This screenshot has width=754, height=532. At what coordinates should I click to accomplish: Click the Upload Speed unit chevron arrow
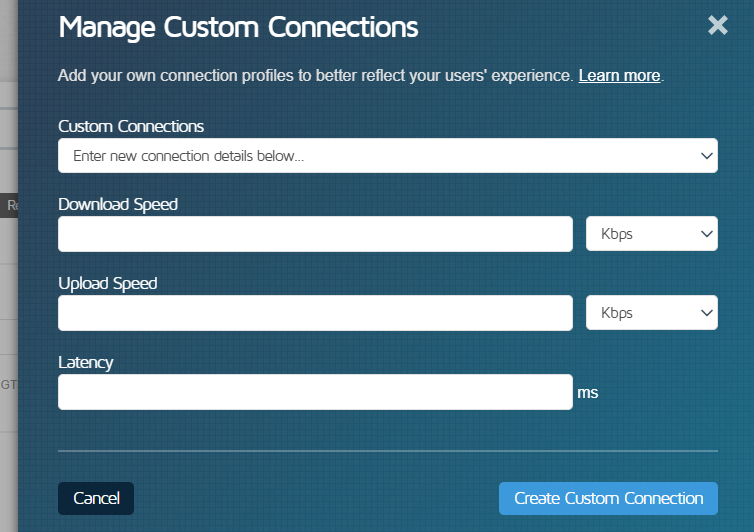click(x=707, y=313)
